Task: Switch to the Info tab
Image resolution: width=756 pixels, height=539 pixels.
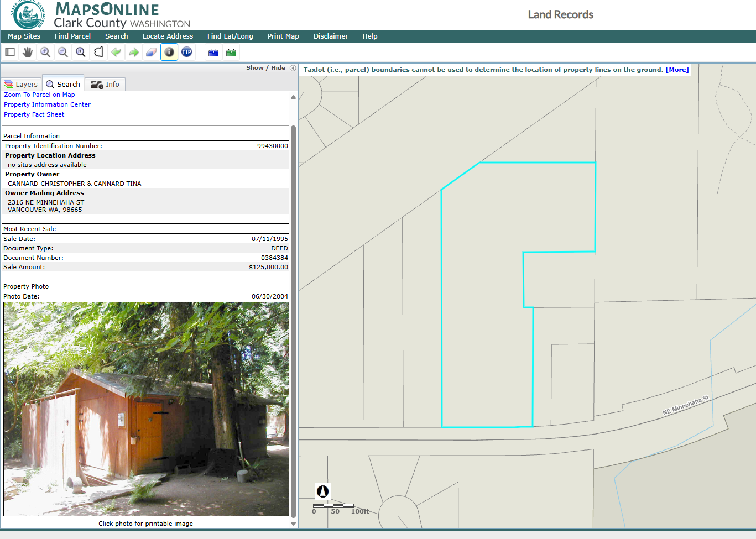Action: [106, 84]
